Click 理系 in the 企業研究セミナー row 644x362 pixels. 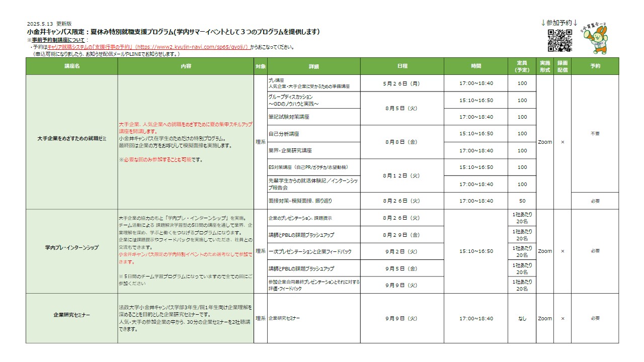(x=260, y=318)
